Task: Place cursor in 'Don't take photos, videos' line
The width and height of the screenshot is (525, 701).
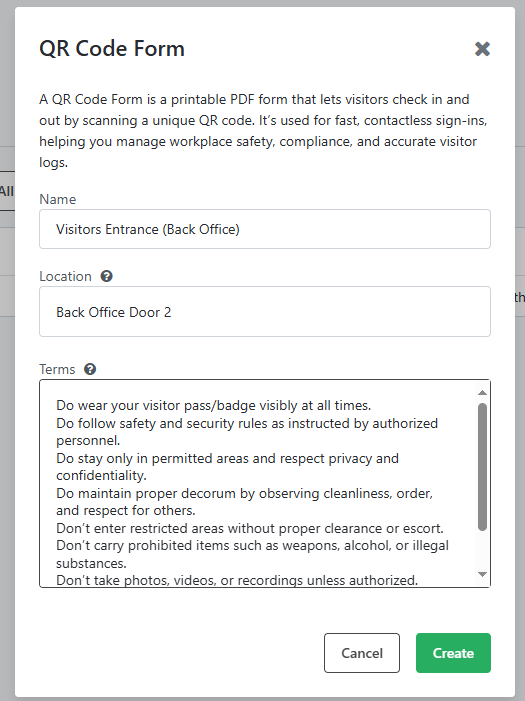Action: 237,580
